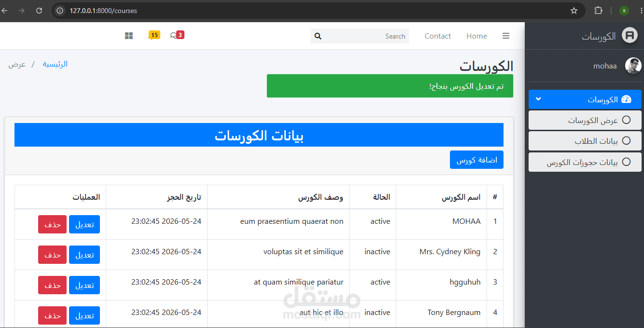Image resolution: width=644 pixels, height=328 pixels.
Task: Open the browser profile avatar
Action: tap(624, 11)
